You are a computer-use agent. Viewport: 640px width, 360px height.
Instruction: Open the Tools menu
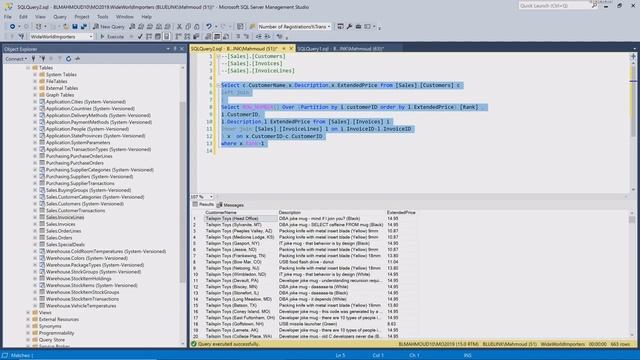(102, 17)
